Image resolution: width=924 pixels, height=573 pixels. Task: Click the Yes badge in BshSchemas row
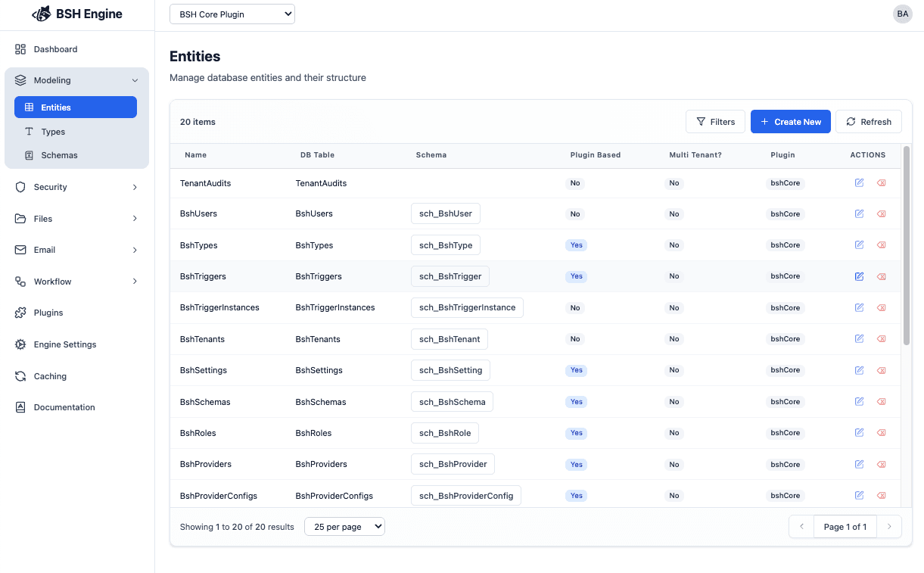(577, 402)
